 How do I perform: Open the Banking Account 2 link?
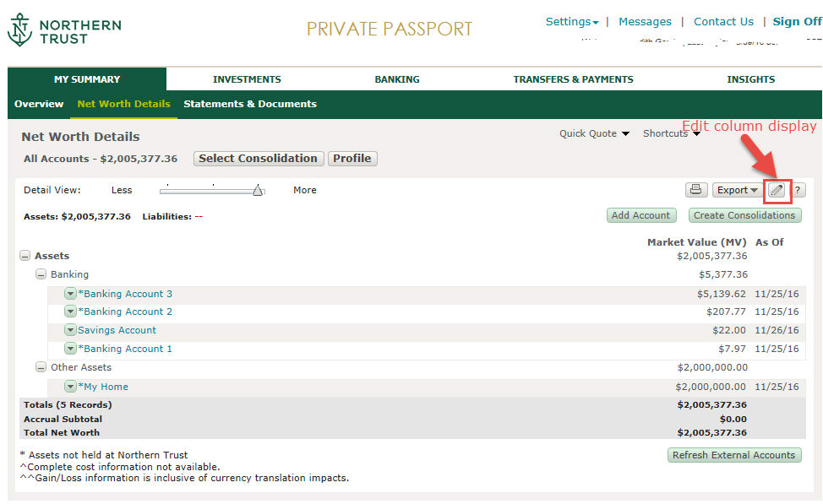[x=125, y=312]
